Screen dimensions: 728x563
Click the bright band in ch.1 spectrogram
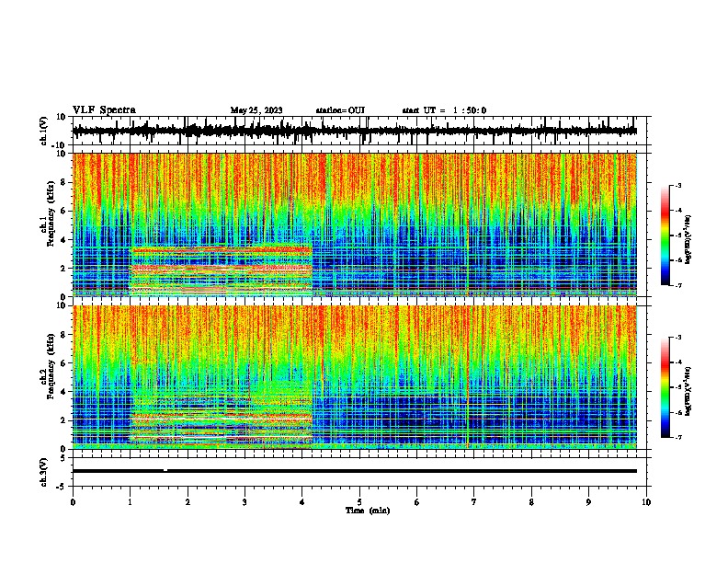coord(222,270)
